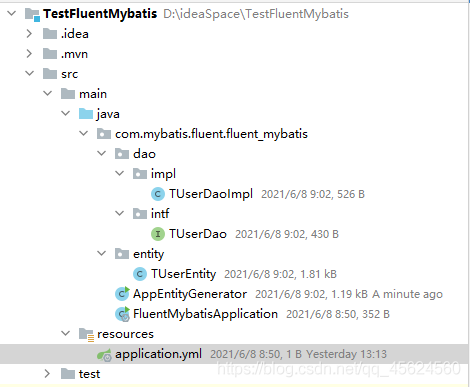Click the 'A minute ago' text
Screen dimensions: 470x387
[407, 294]
